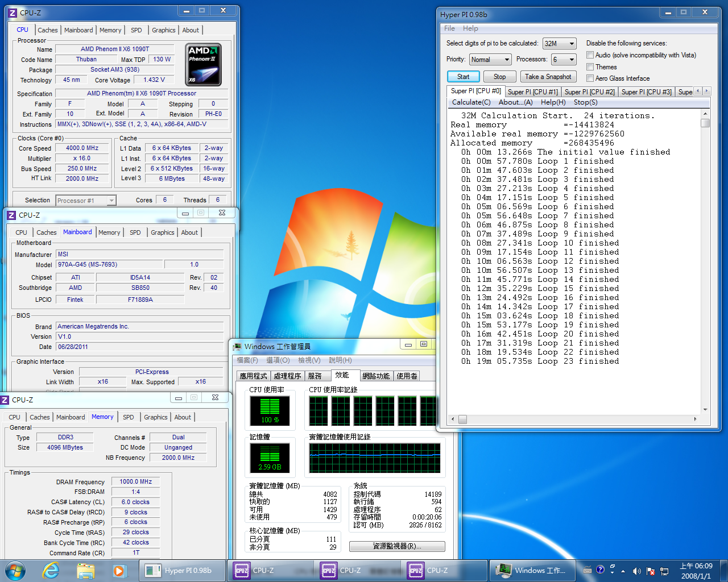
Task: Click the blue help question-mark tray icon
Action: [600, 569]
